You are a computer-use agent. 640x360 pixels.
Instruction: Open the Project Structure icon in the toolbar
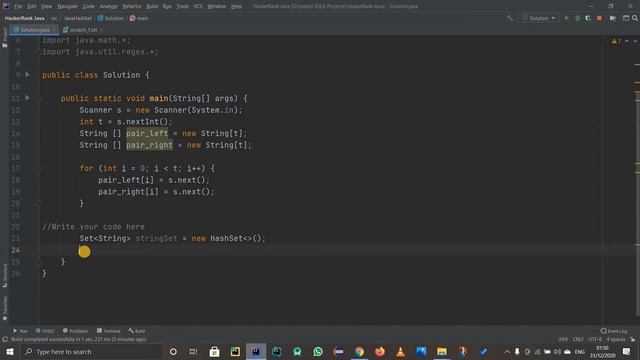(613, 18)
